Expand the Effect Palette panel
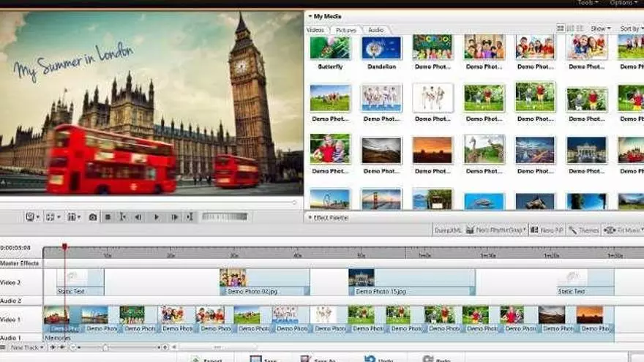 coord(310,218)
